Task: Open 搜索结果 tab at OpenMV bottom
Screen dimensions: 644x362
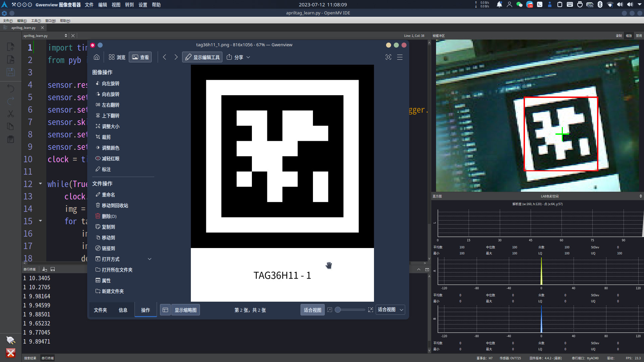Action: (30, 358)
